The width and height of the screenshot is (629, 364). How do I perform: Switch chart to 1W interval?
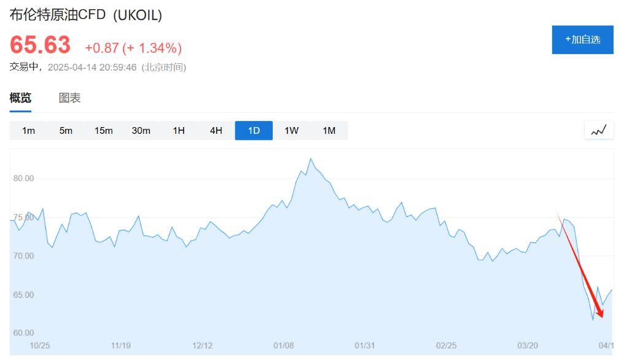pyautogui.click(x=292, y=131)
